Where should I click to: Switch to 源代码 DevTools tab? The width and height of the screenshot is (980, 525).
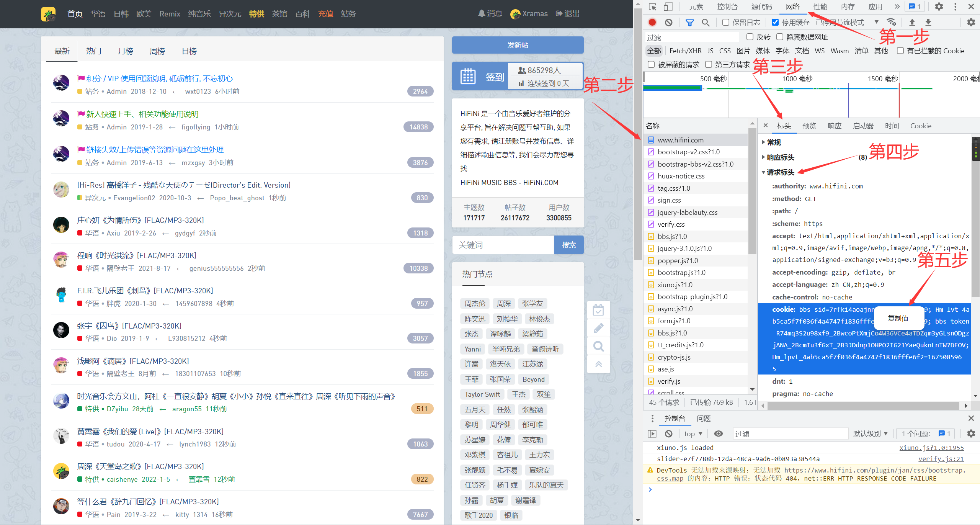pyautogui.click(x=761, y=7)
